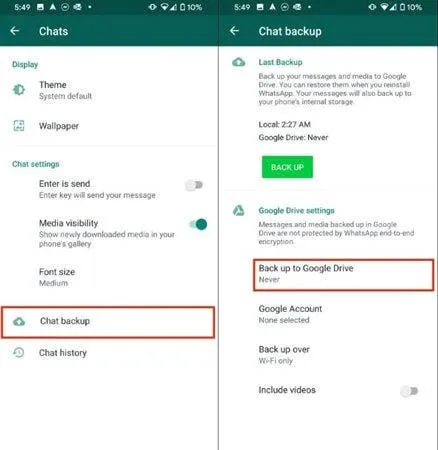438x450 pixels.
Task: Open the Chat history menu entry
Action: point(108,353)
